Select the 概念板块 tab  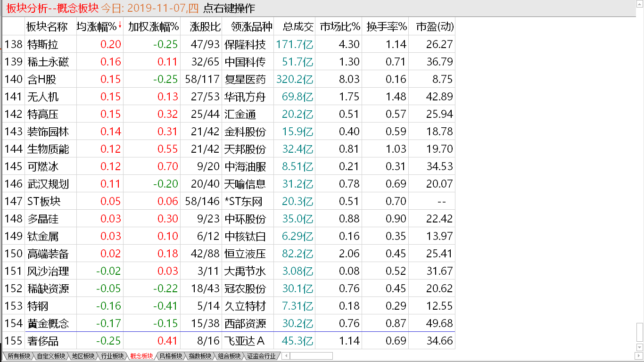(x=141, y=356)
